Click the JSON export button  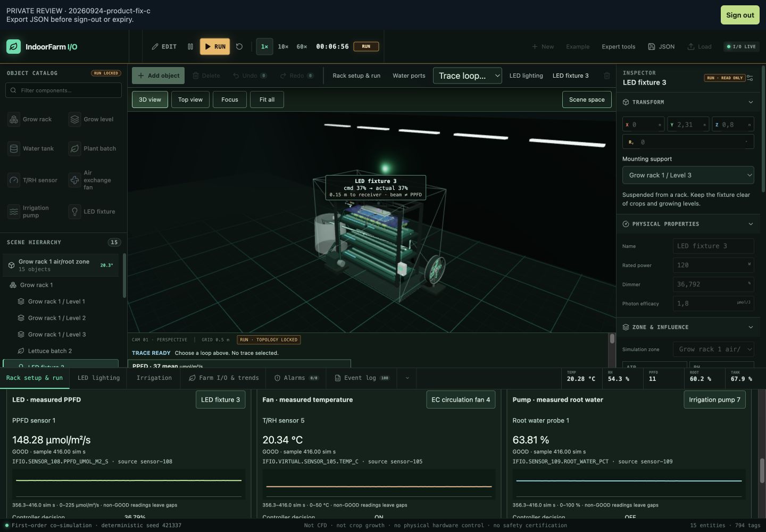(661, 47)
